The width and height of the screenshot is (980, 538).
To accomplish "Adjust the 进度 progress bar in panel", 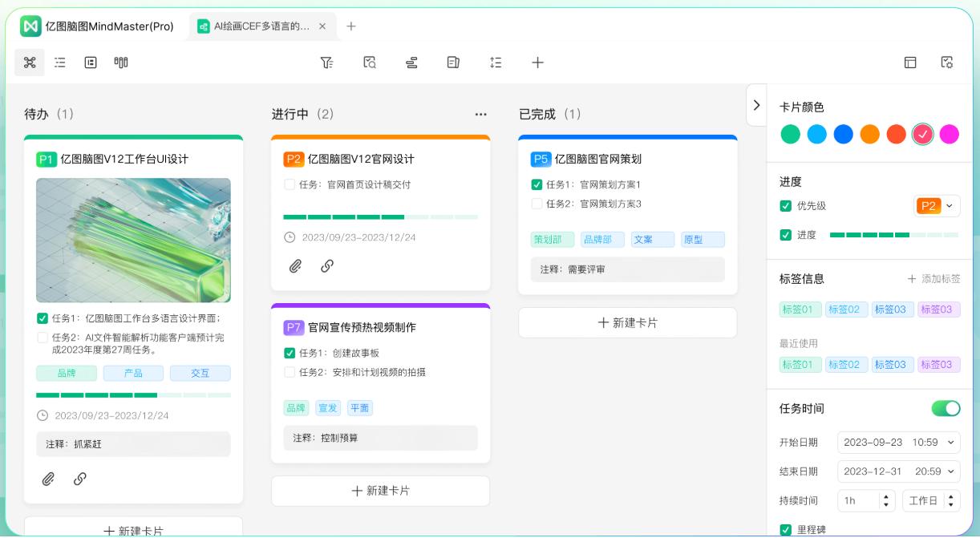I will pos(894,235).
